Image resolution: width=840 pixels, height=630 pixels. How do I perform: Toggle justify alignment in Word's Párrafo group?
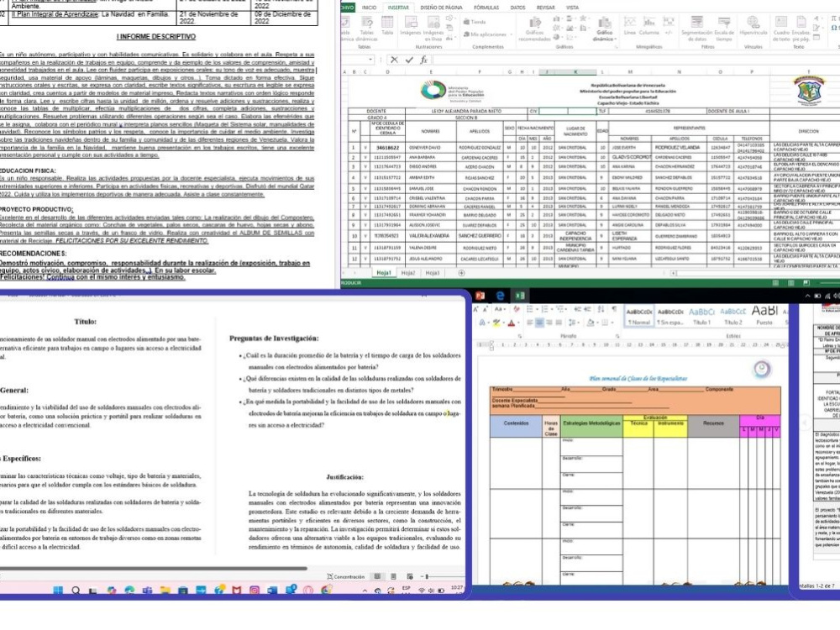(559, 323)
